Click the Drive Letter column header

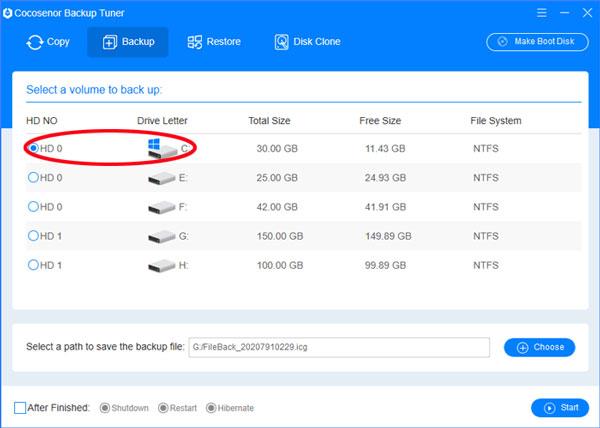click(x=162, y=121)
